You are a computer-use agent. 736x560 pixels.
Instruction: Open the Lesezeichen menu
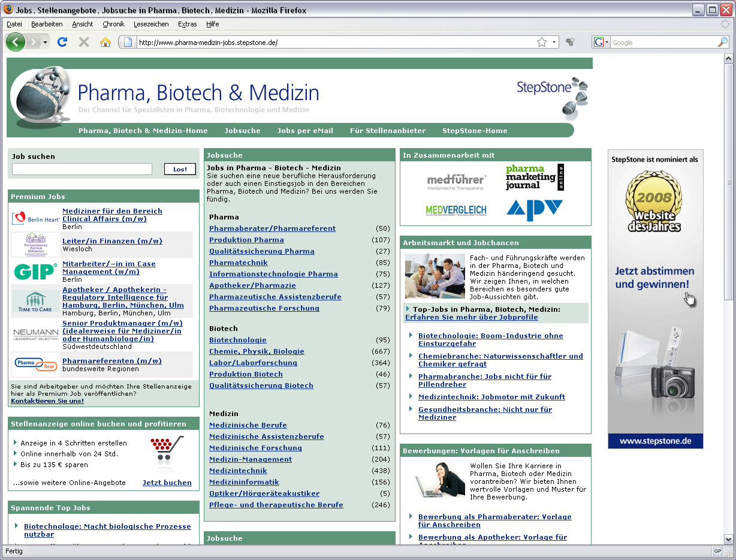[151, 24]
